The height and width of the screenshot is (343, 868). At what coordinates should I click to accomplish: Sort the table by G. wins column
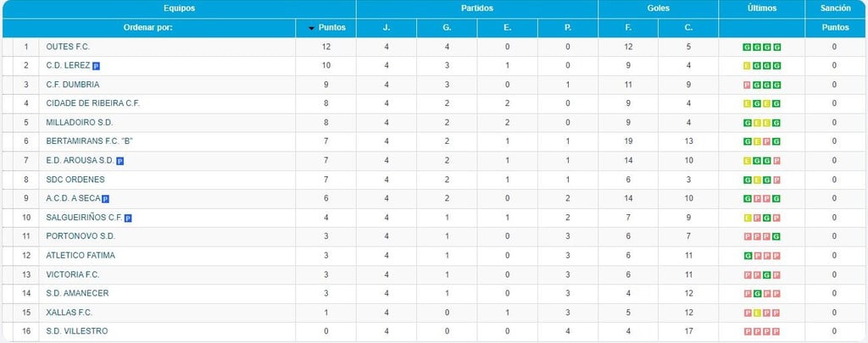coord(447,28)
